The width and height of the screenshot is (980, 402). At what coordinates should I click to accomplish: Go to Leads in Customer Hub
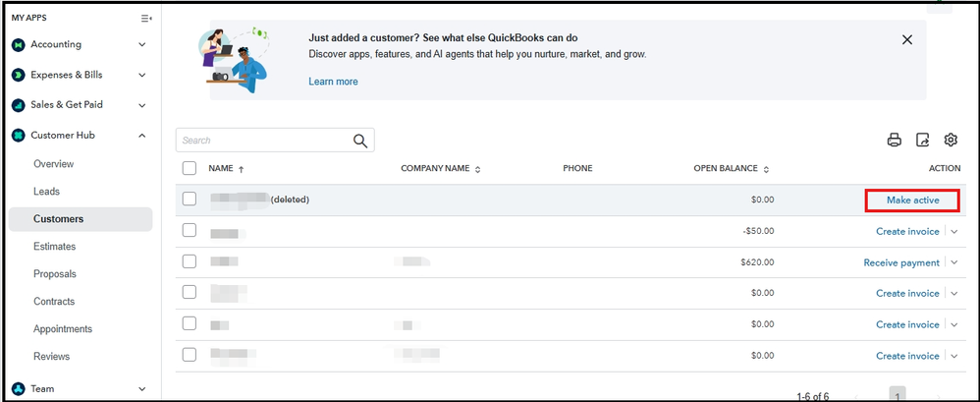pyautogui.click(x=46, y=192)
